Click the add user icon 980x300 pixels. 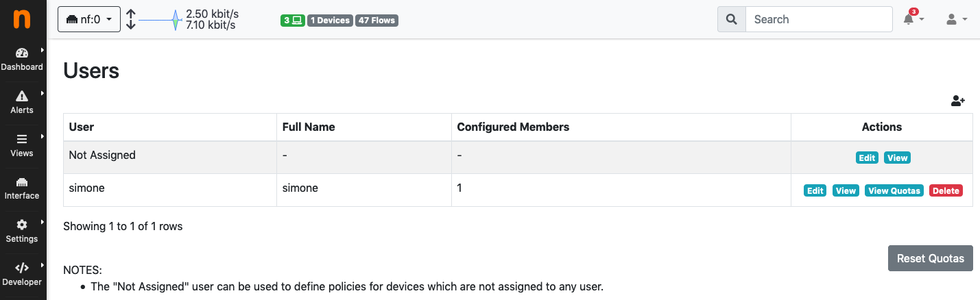pyautogui.click(x=958, y=101)
